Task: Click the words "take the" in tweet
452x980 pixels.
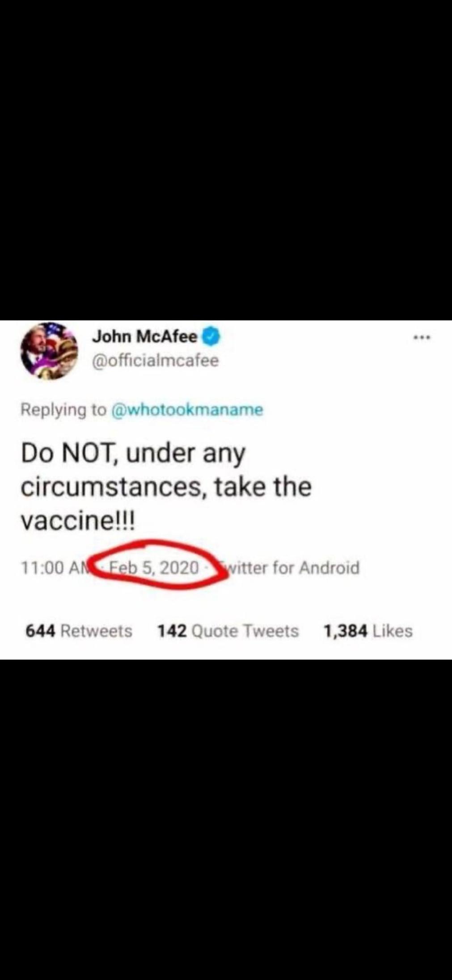Action: [263, 487]
